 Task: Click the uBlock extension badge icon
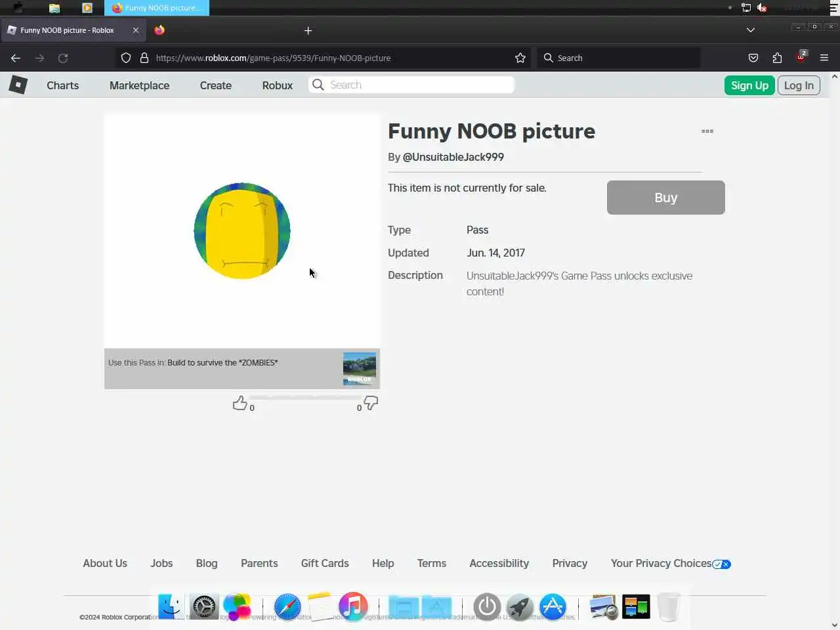[x=801, y=56]
